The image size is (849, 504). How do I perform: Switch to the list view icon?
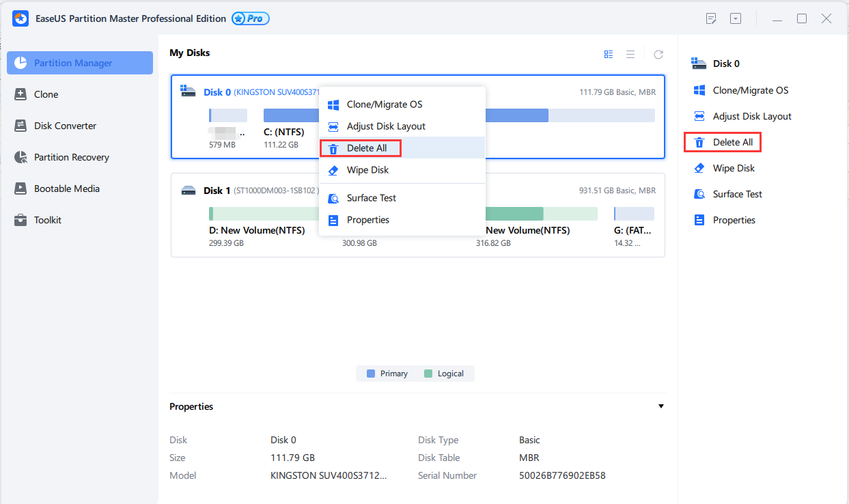coord(630,55)
